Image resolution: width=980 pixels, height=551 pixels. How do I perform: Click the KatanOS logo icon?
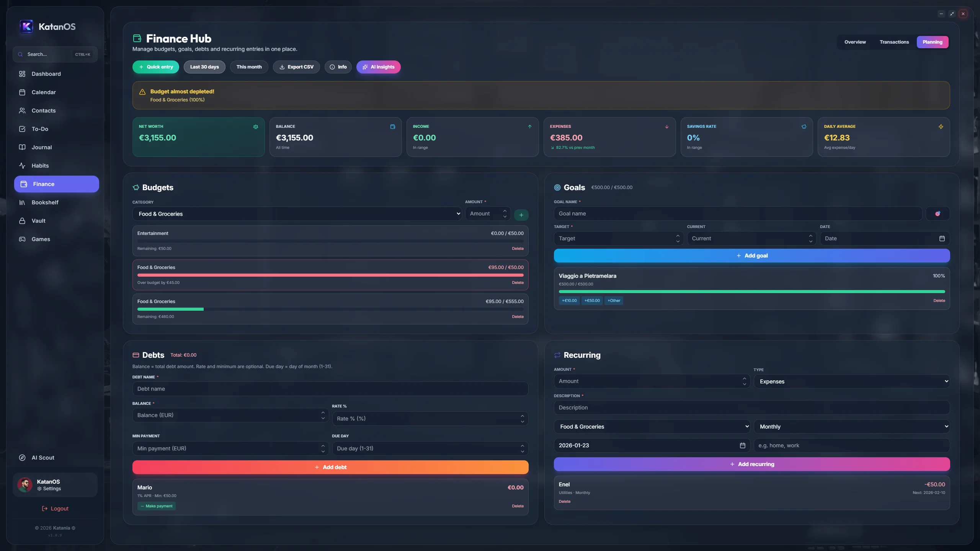pyautogui.click(x=26, y=26)
